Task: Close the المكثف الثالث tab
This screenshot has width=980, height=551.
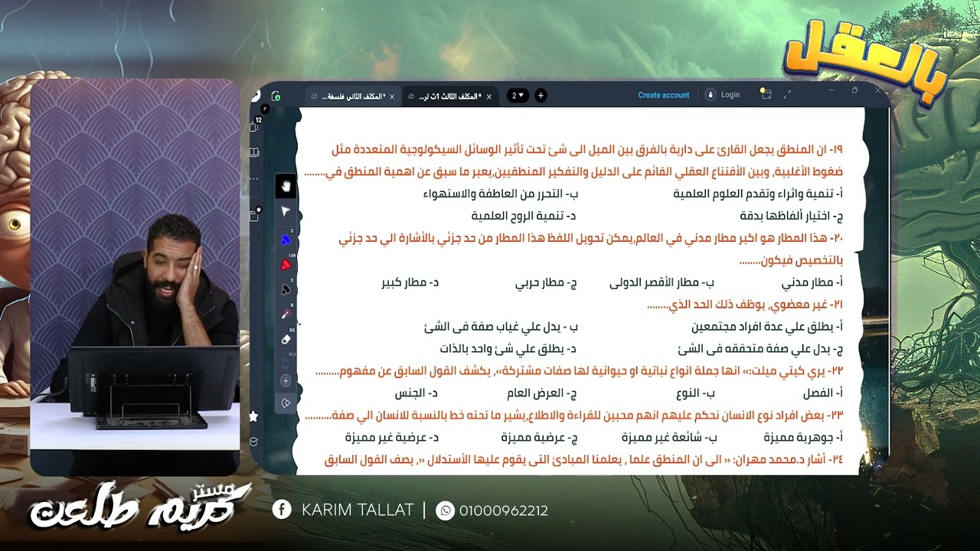Action: pyautogui.click(x=489, y=96)
